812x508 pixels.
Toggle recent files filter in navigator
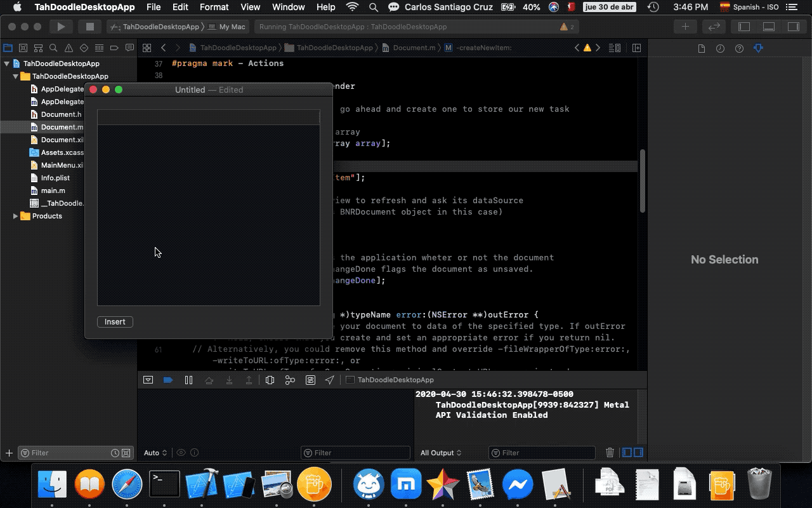tap(115, 453)
